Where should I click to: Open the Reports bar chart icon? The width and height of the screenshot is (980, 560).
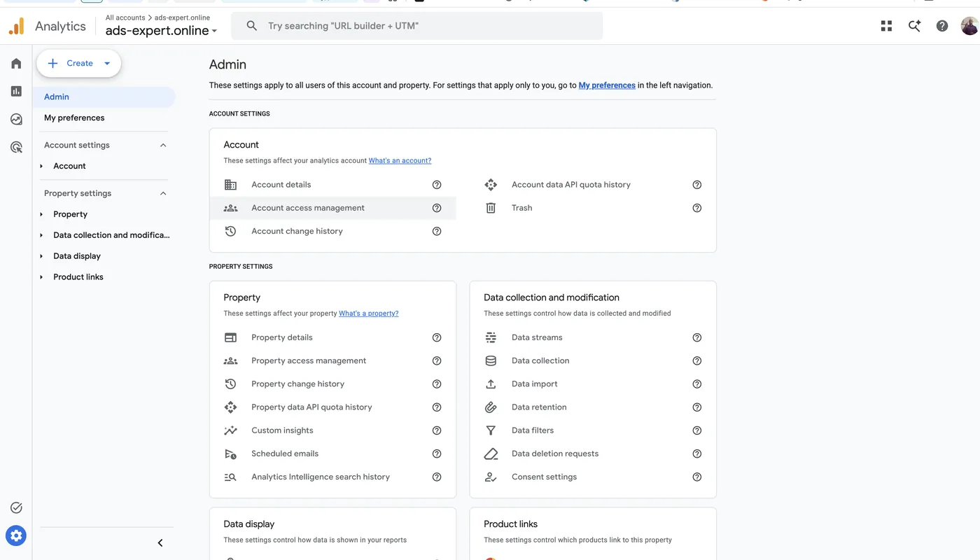pos(16,92)
